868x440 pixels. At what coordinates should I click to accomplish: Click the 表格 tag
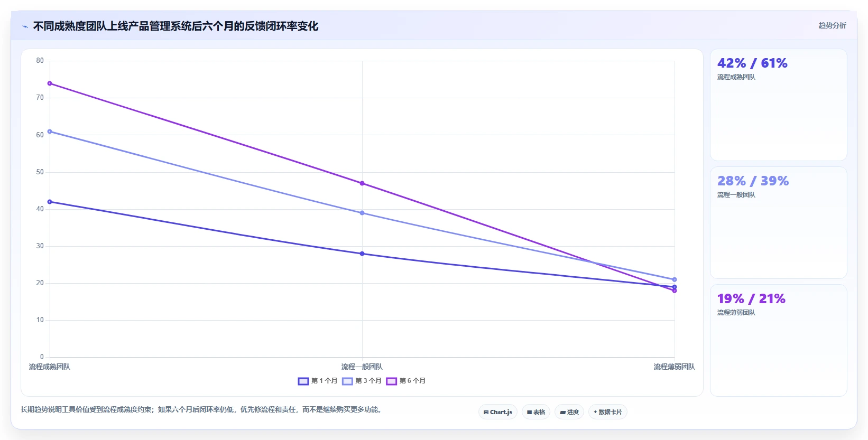click(x=536, y=412)
